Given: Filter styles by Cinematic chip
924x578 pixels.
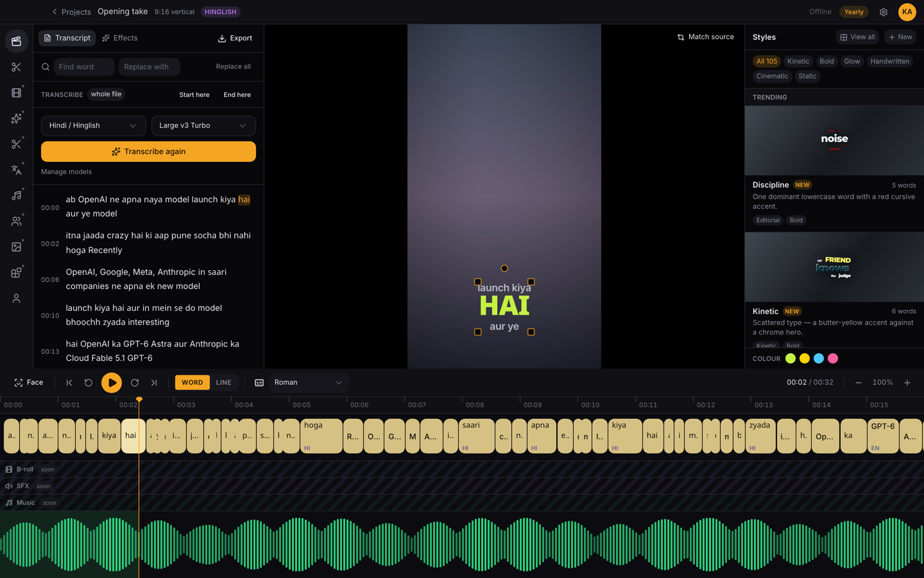Looking at the screenshot, I should pos(772,76).
